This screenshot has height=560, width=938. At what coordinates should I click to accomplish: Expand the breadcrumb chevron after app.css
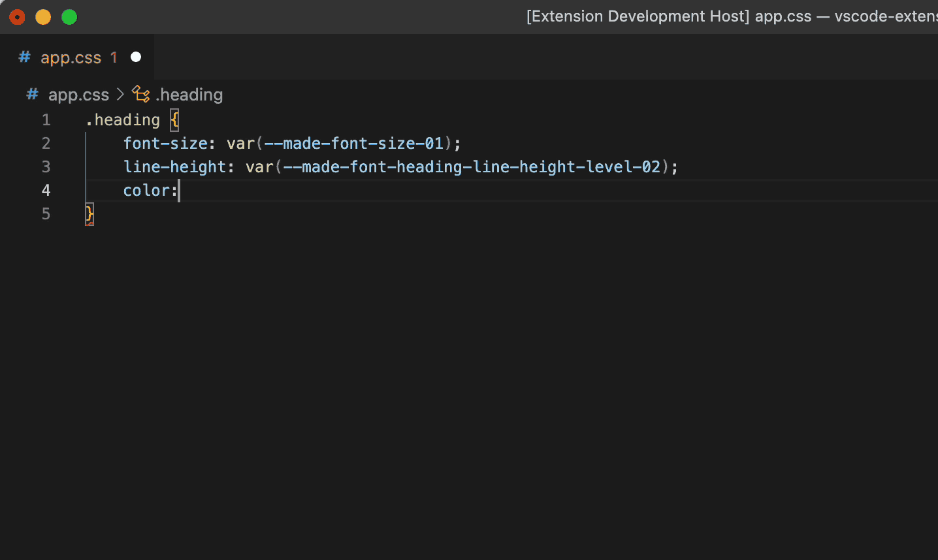[x=120, y=95]
